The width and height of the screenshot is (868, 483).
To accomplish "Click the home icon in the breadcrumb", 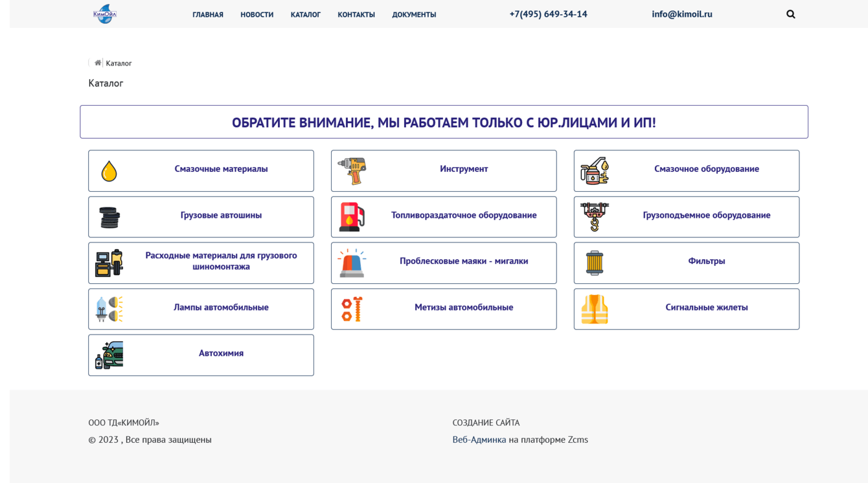I will (x=98, y=63).
